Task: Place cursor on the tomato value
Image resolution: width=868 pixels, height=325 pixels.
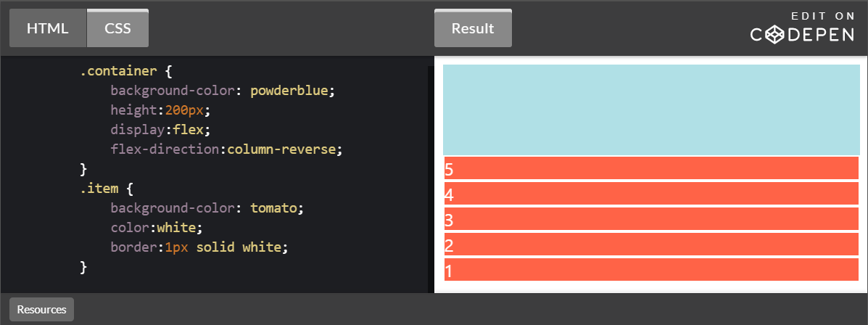Action: pyautogui.click(x=273, y=208)
